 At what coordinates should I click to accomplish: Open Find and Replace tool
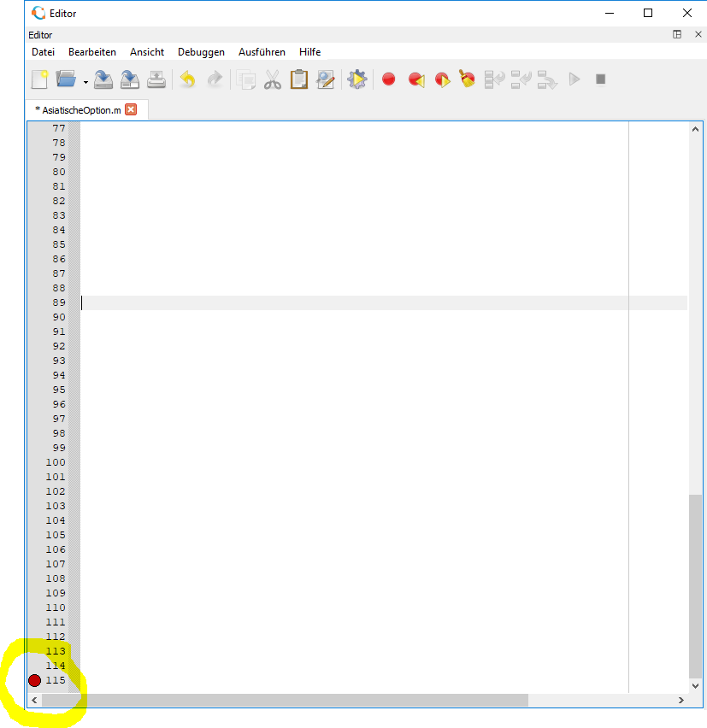325,79
